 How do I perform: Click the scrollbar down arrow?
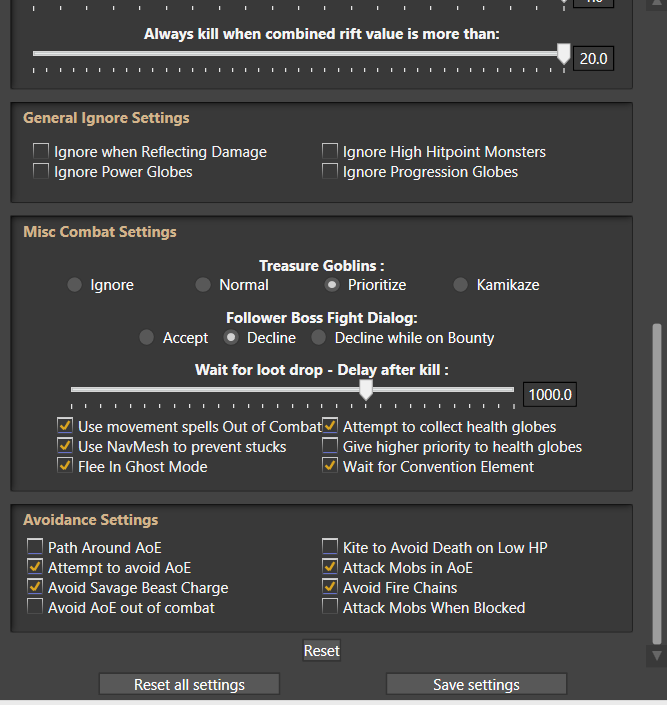click(x=657, y=656)
